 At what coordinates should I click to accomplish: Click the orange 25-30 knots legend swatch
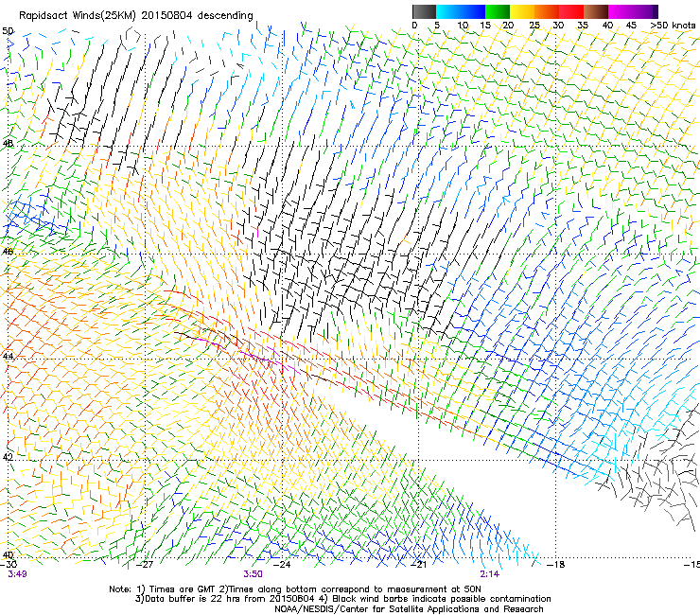tap(547, 11)
